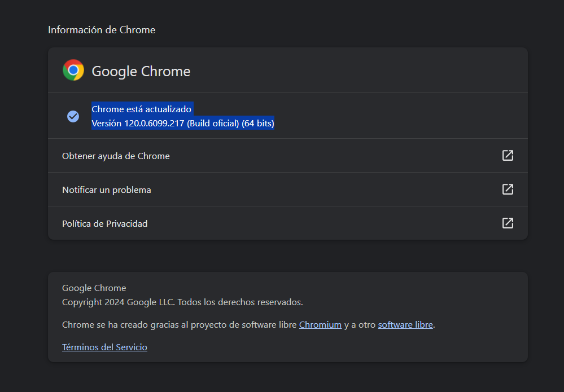Click the blue update checkmark icon

(73, 116)
